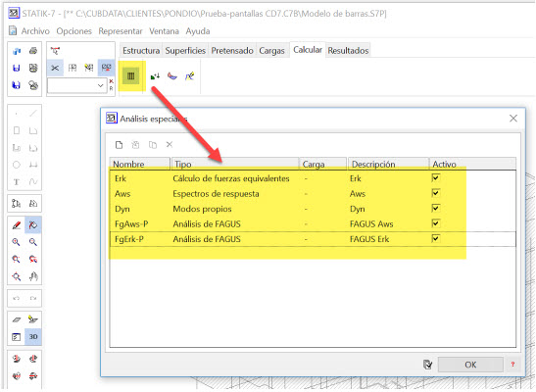Click the text T tool icon

(x=16, y=182)
